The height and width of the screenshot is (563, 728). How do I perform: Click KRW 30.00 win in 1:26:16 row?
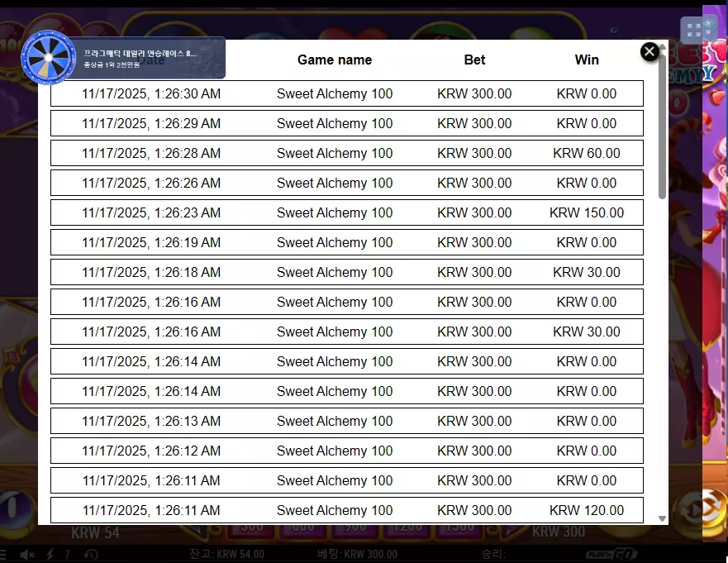click(587, 332)
